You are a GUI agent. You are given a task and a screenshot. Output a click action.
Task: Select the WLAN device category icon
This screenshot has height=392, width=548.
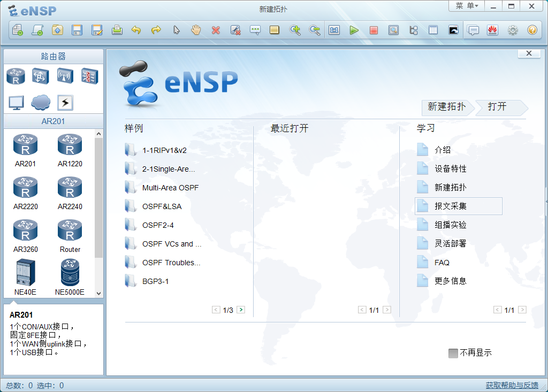(x=65, y=76)
